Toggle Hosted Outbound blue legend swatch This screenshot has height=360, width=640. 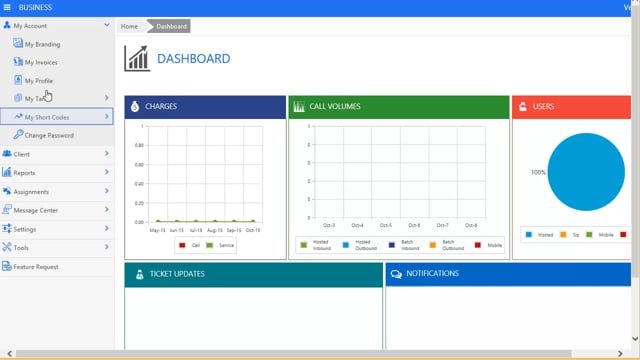pyautogui.click(x=346, y=245)
